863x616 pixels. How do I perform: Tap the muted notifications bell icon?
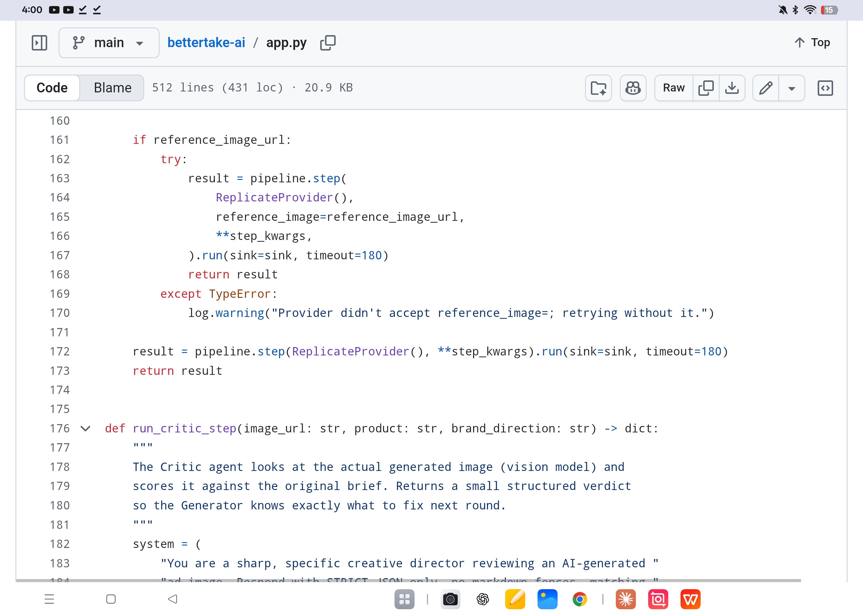pos(783,10)
